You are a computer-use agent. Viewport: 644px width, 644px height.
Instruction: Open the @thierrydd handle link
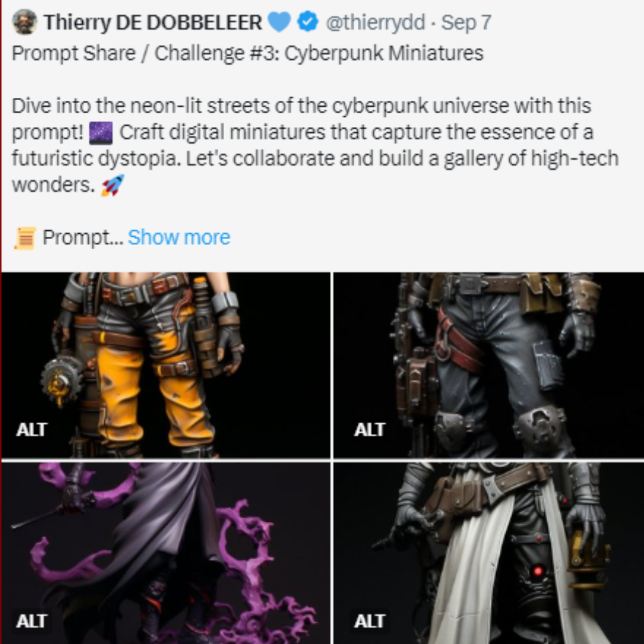click(376, 22)
